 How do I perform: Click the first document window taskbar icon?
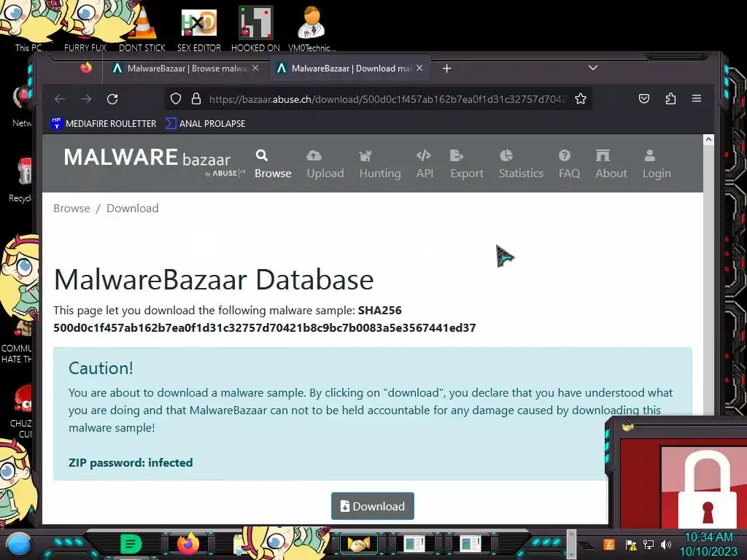(414, 544)
